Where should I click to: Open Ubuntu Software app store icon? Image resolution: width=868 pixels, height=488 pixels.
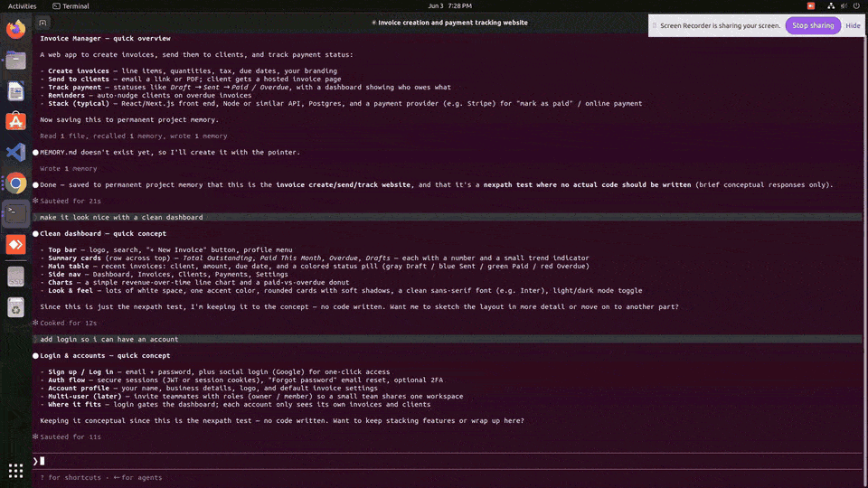point(15,121)
